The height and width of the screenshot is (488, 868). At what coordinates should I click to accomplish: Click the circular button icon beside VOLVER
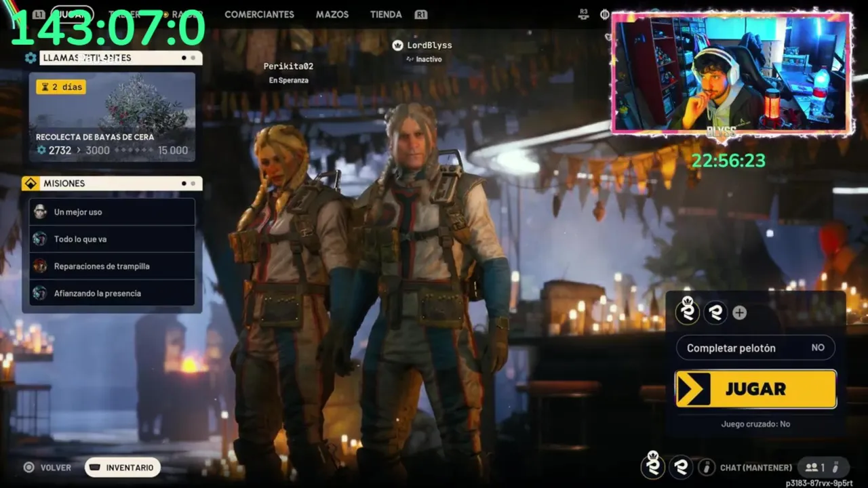(28, 467)
